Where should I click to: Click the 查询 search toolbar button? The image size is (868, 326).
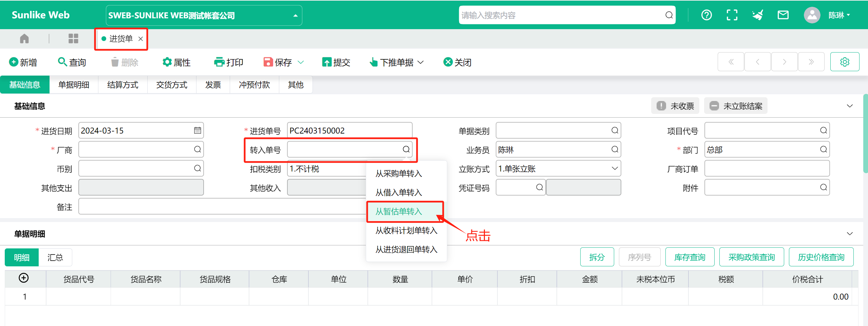click(x=72, y=62)
